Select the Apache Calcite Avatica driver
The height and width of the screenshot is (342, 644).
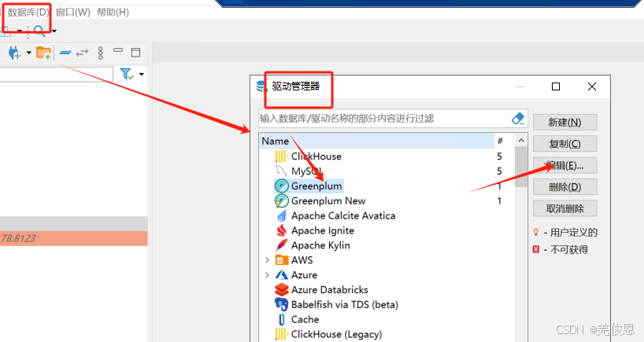[343, 215]
